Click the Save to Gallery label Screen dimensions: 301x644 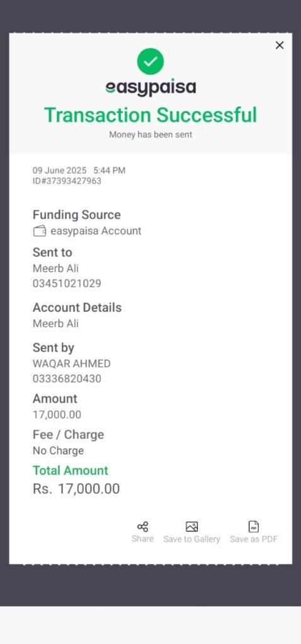191,539
